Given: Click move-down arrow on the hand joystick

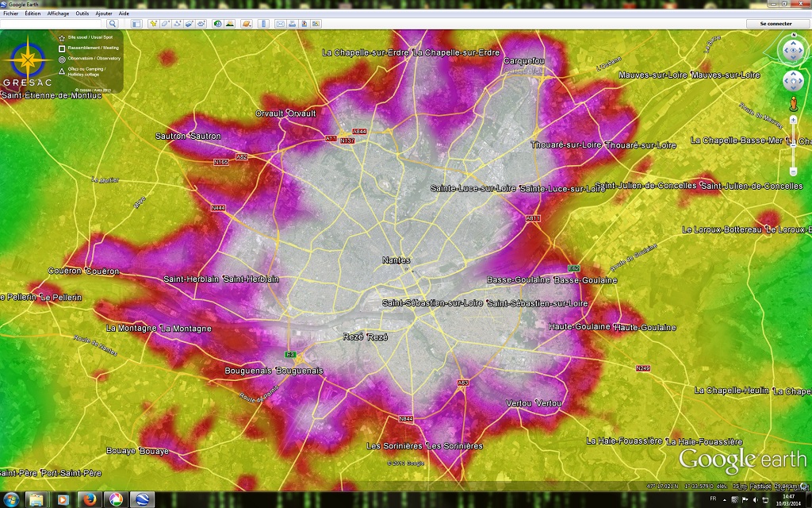Looking at the screenshot, I should 793,88.
